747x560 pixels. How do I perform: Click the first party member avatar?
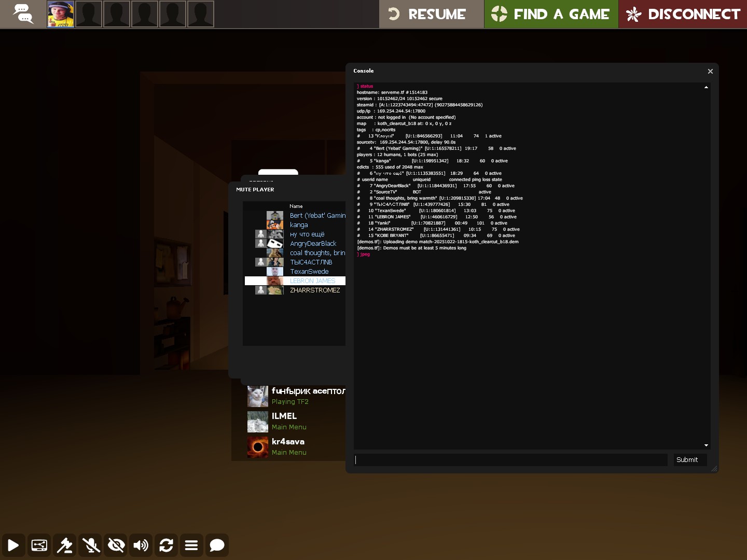click(x=61, y=14)
